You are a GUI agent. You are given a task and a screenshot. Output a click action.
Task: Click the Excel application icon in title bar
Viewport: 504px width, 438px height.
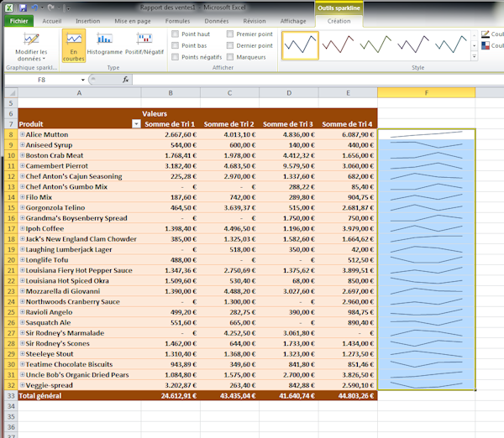tap(8, 7)
